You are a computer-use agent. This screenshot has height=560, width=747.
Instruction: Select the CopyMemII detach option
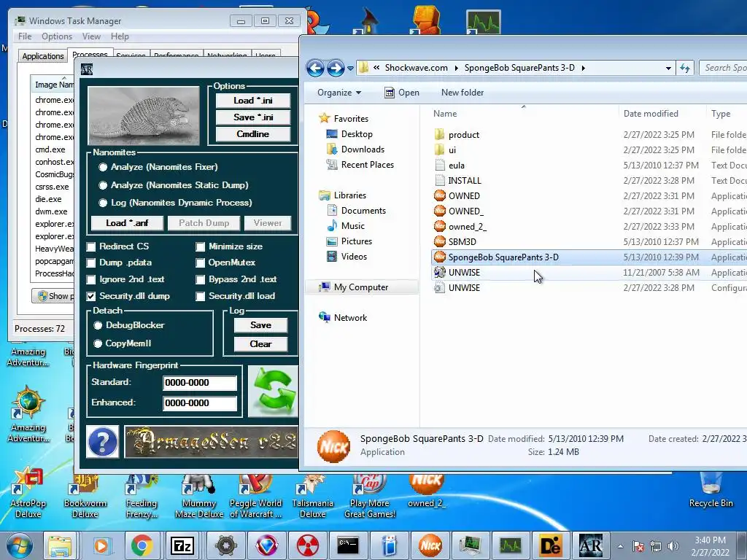pos(98,344)
